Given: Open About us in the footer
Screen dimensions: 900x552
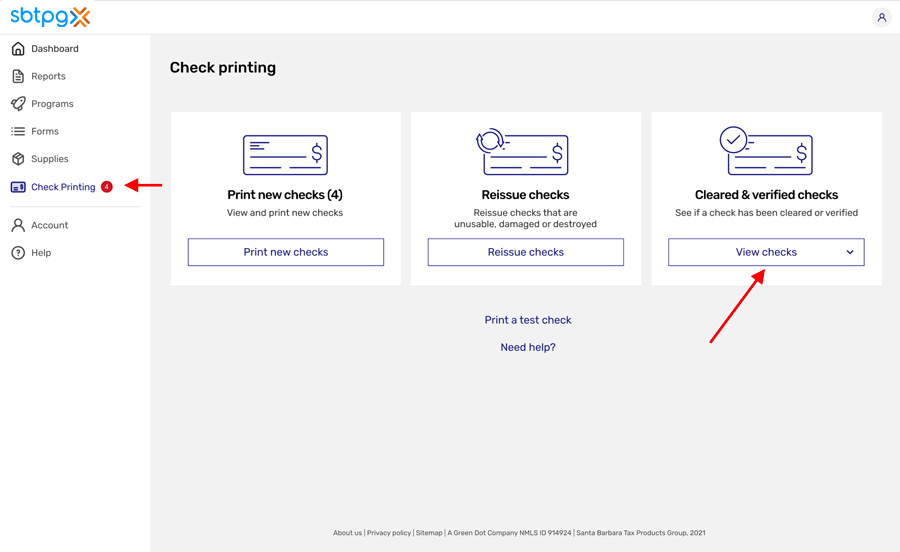Looking at the screenshot, I should (347, 532).
